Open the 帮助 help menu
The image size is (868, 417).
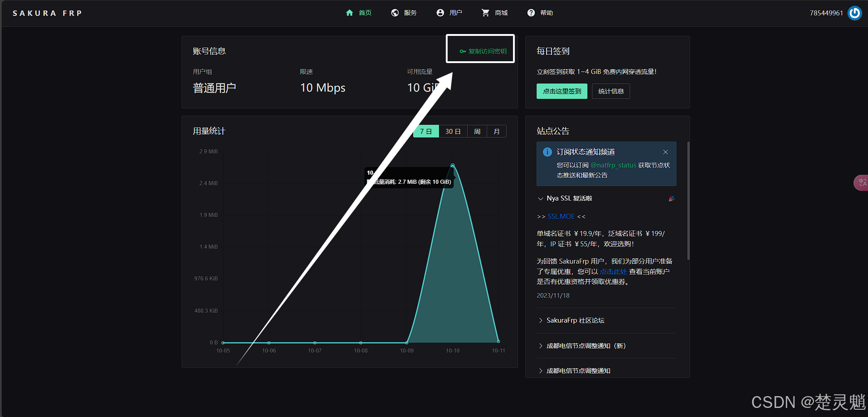coord(540,13)
